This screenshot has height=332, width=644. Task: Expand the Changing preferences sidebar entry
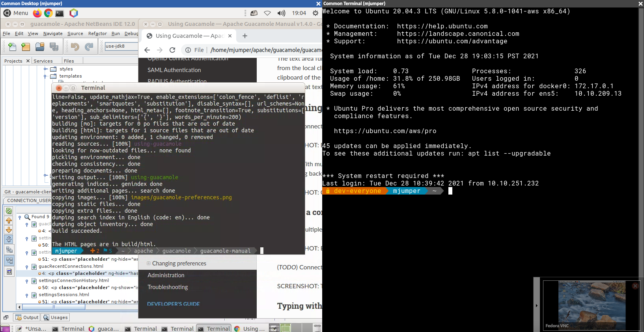coord(149,263)
